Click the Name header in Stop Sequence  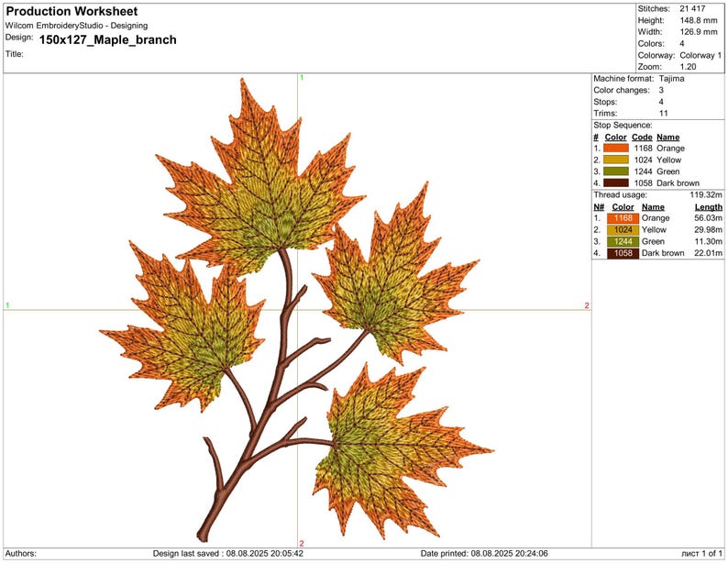click(667, 137)
